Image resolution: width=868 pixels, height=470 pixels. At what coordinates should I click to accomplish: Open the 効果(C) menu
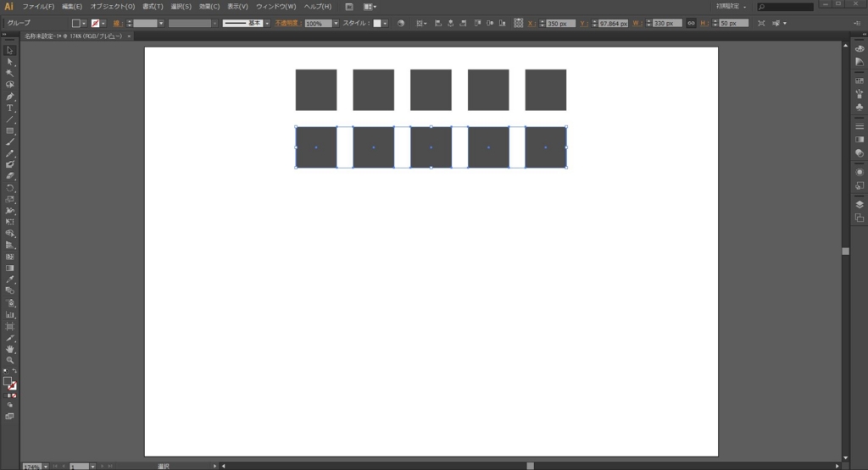click(x=209, y=7)
